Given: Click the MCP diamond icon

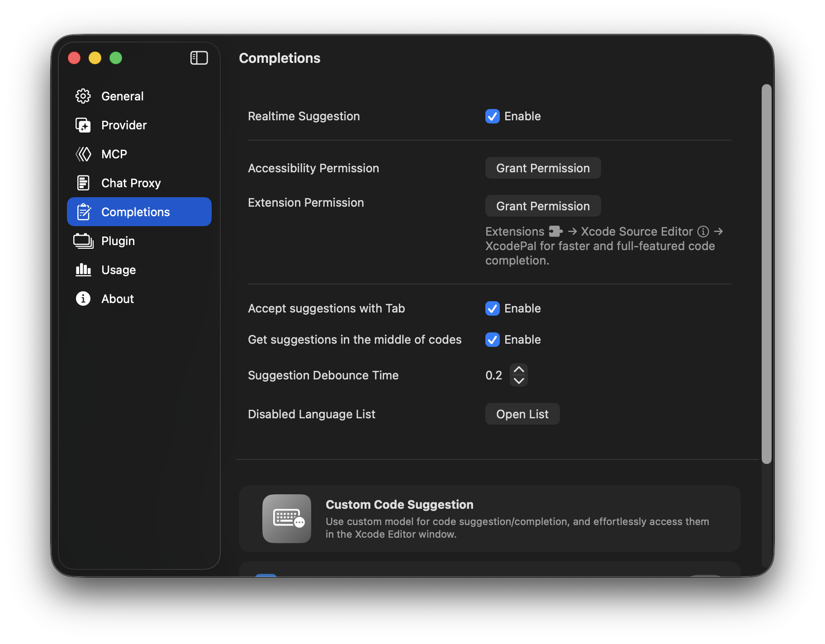Looking at the screenshot, I should tap(83, 154).
